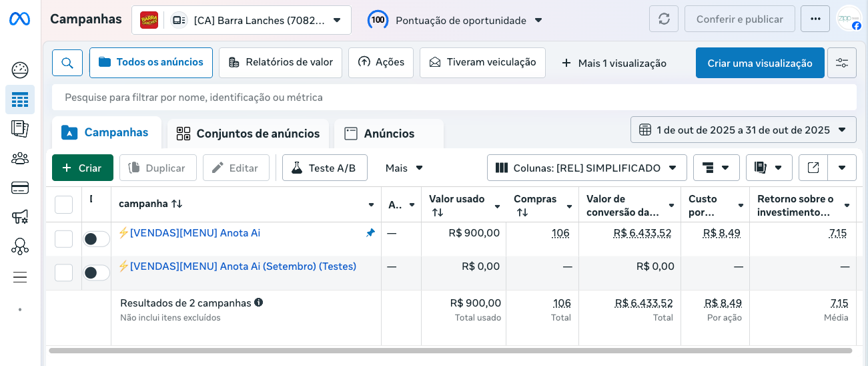Screen dimensions: 868x366
Task: Open the account overview gauge icon
Action: [x=20, y=70]
